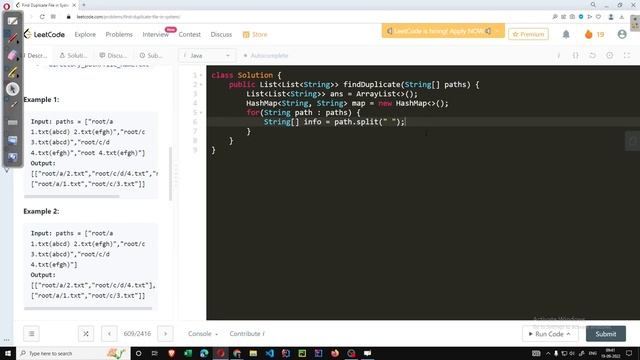The image size is (640, 360).
Task: Open Discuss in the navigation bar
Action: pyautogui.click(x=221, y=35)
